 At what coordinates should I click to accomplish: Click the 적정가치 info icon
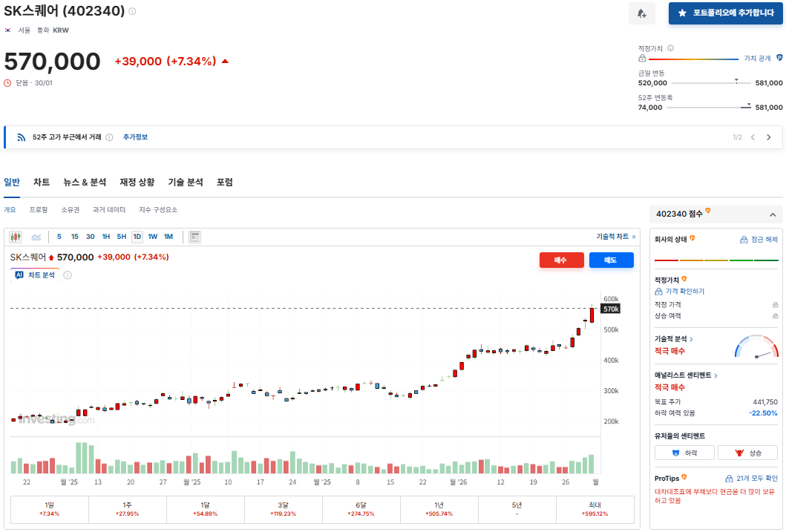[671, 48]
